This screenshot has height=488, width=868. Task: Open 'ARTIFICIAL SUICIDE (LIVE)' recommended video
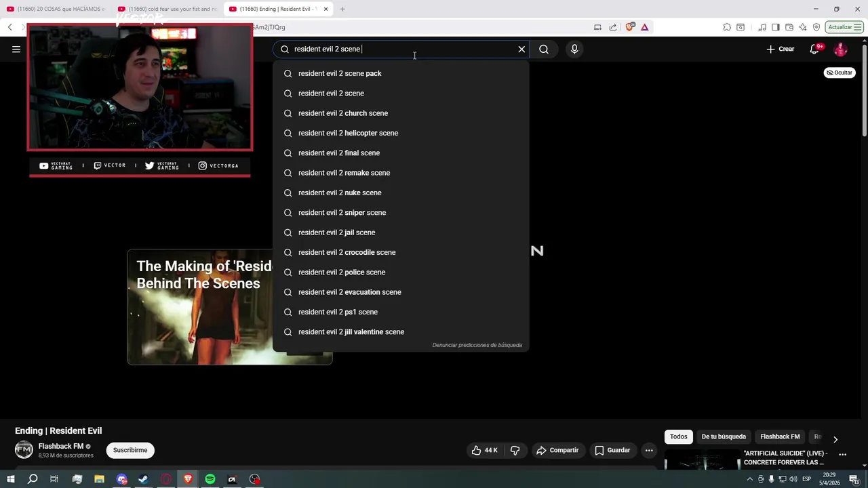785,457
